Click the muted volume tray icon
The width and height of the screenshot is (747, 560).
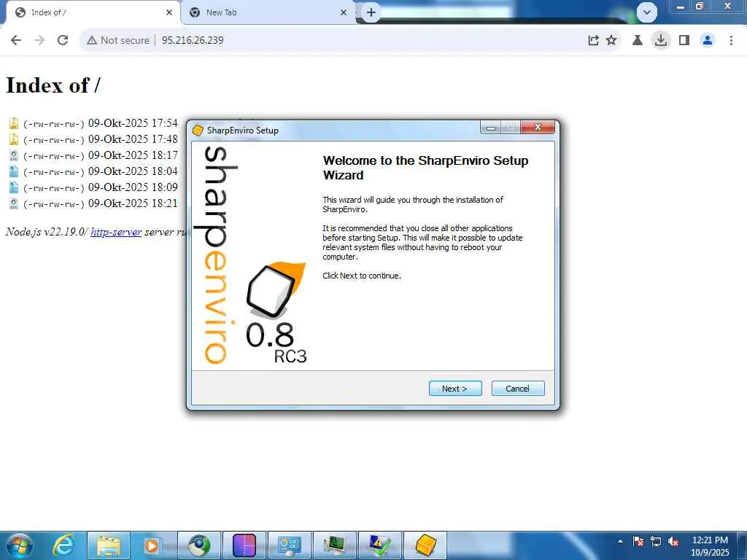[673, 542]
